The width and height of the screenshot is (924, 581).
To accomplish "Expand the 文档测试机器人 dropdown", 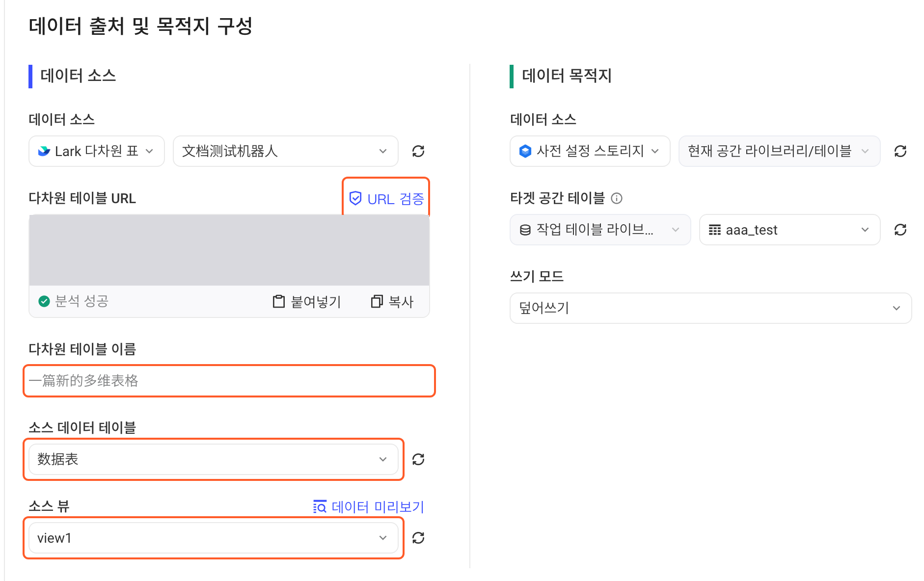I will point(285,151).
